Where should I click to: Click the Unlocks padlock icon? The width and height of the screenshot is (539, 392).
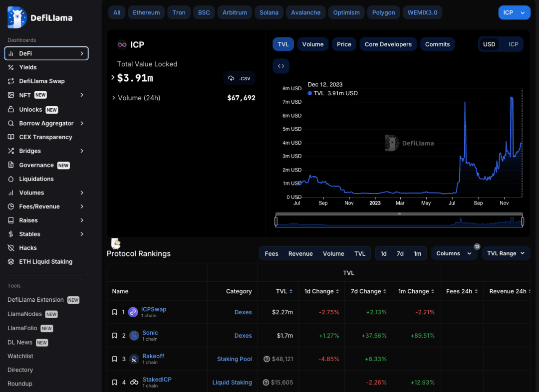(11, 109)
